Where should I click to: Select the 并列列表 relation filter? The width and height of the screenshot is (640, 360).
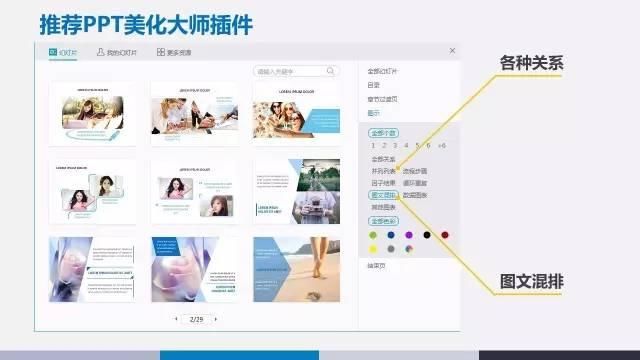click(383, 171)
